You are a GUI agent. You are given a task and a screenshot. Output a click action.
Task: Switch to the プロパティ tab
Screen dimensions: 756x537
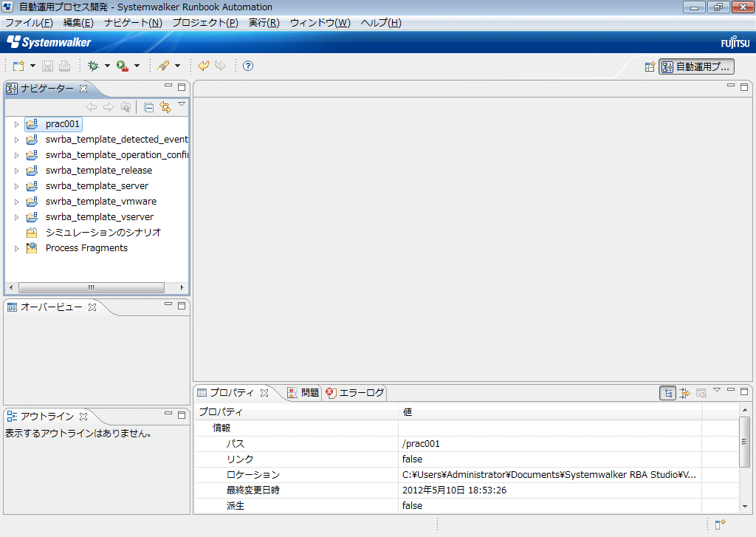tap(231, 393)
